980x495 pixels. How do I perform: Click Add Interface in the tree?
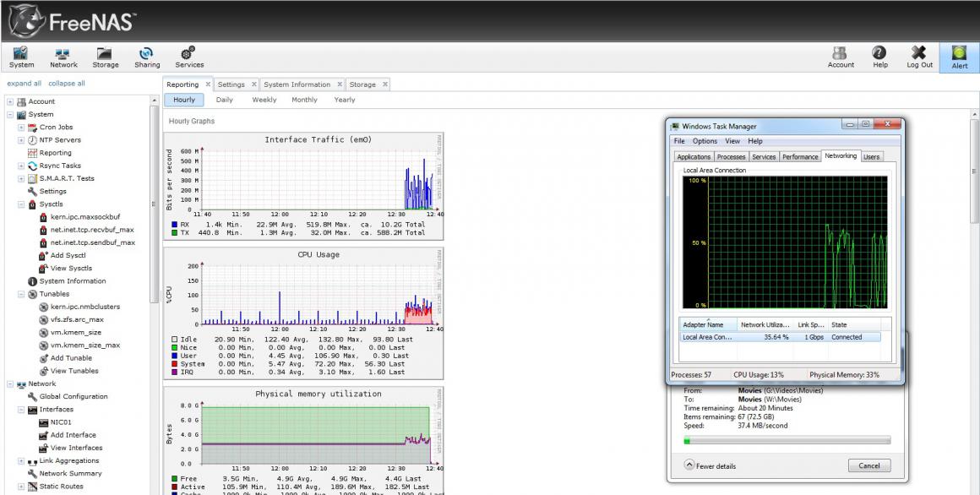click(73, 435)
